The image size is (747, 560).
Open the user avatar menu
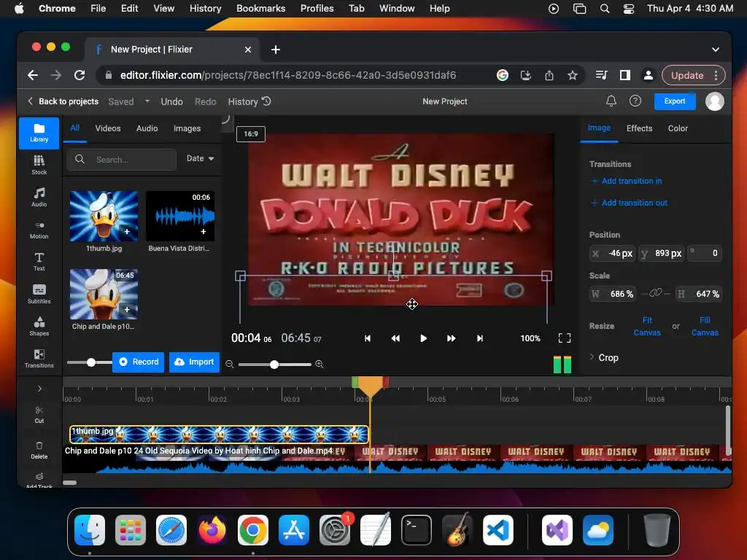[715, 101]
